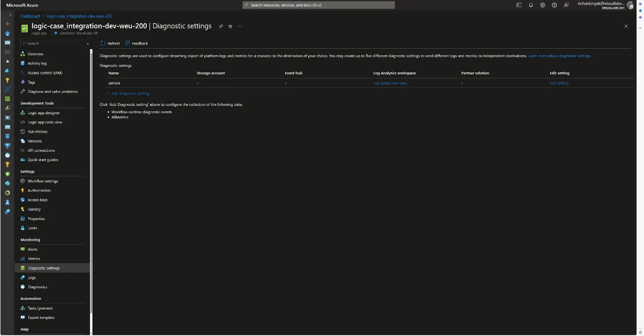Add page to favorites with the title star icon
Screen dimensions: 644x336
(230, 26)
